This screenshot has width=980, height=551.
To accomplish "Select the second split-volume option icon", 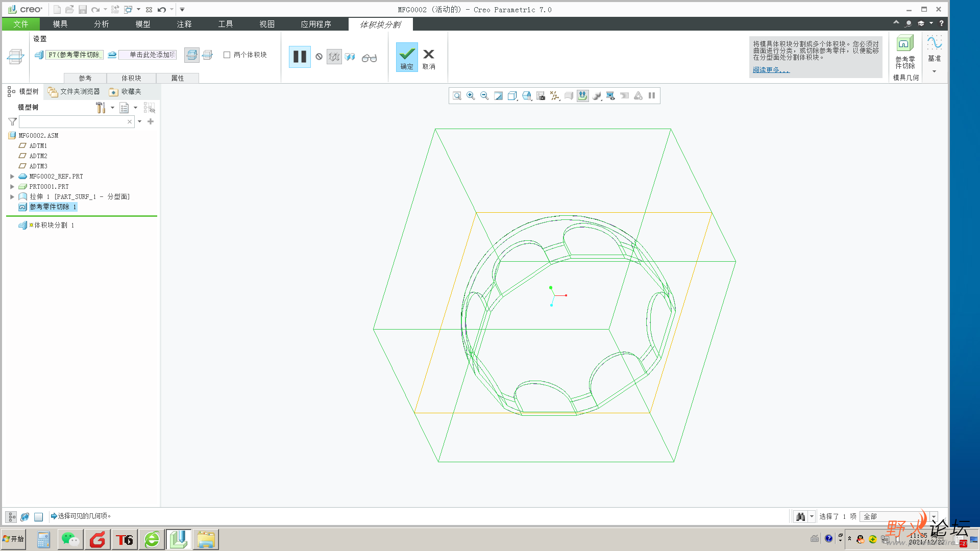I will [208, 55].
